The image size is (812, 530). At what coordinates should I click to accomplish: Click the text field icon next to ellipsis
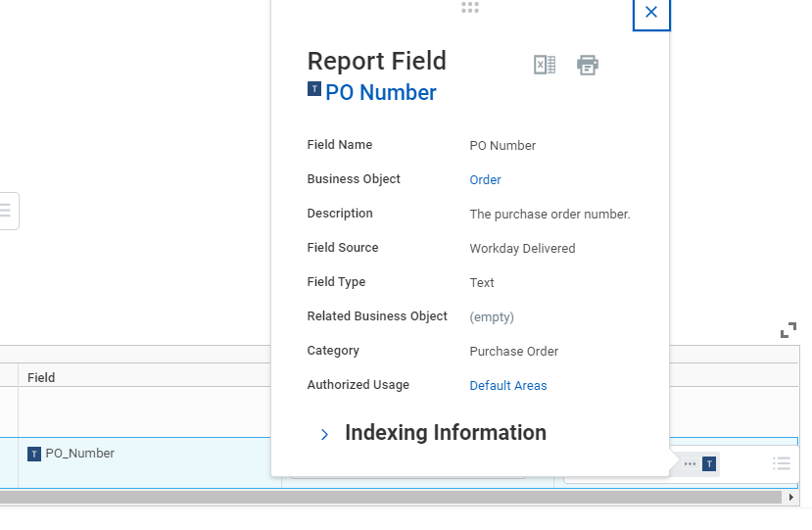pyautogui.click(x=709, y=463)
